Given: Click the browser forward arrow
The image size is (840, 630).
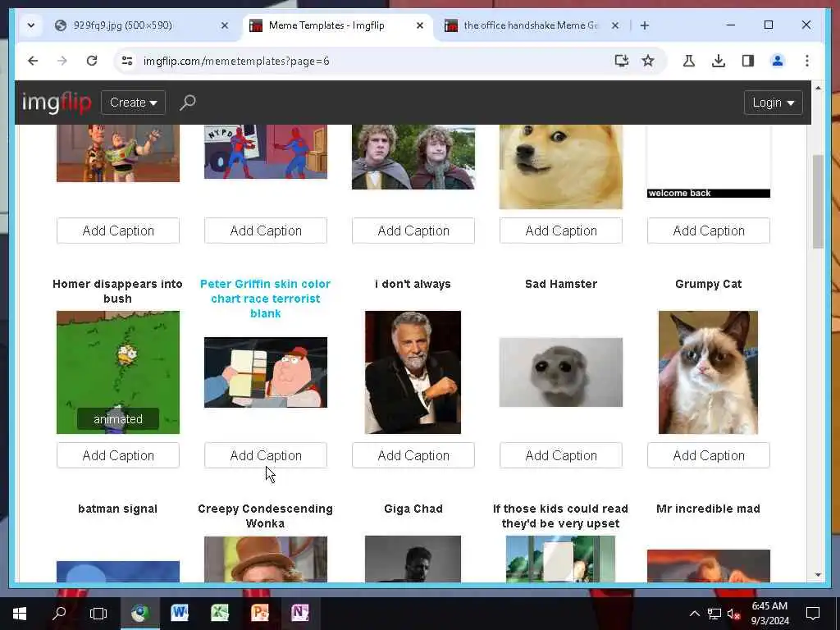Looking at the screenshot, I should (x=62, y=61).
